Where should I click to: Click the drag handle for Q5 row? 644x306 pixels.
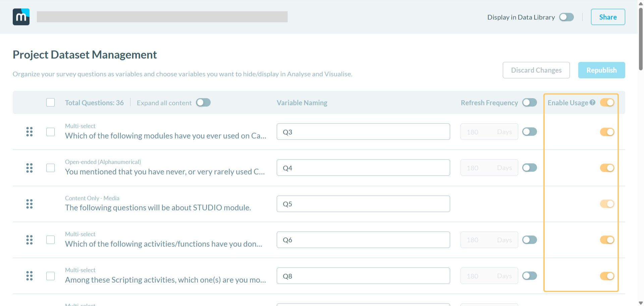(30, 204)
